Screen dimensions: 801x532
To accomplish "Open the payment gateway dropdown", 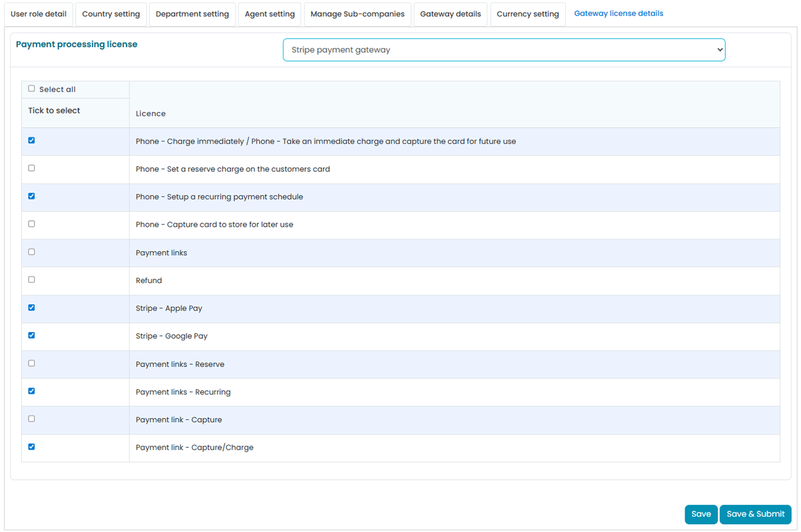I will 504,50.
